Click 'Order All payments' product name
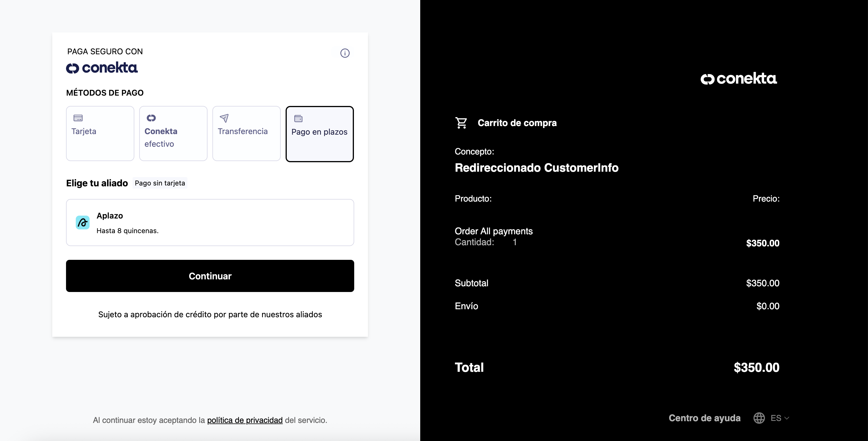The width and height of the screenshot is (868, 441). 494,231
